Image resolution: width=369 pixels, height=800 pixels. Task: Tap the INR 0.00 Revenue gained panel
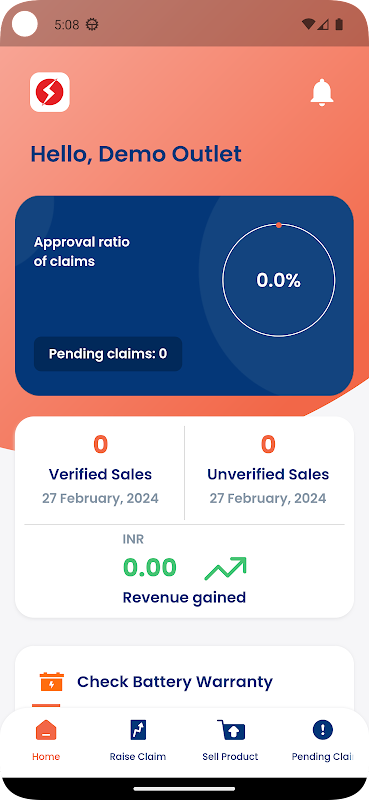[x=184, y=569]
